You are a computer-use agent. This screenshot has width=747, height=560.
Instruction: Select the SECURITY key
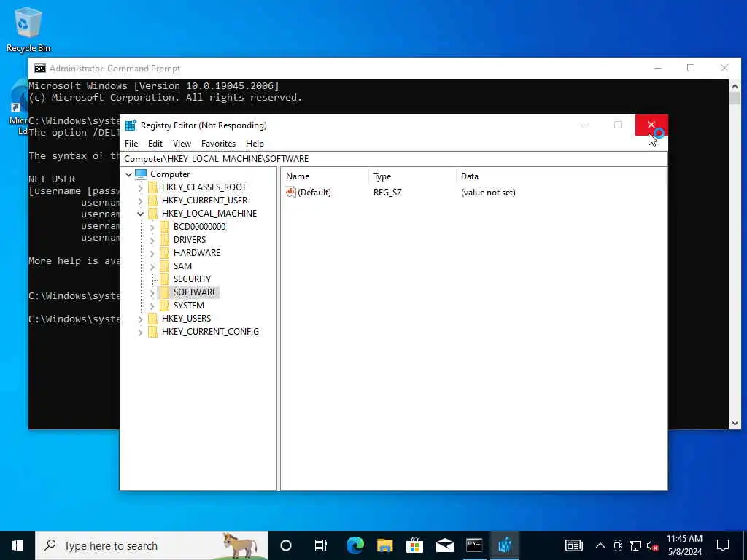click(x=192, y=279)
